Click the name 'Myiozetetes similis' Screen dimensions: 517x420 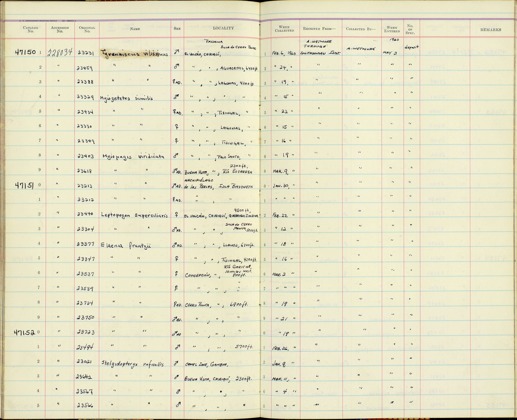[126, 98]
